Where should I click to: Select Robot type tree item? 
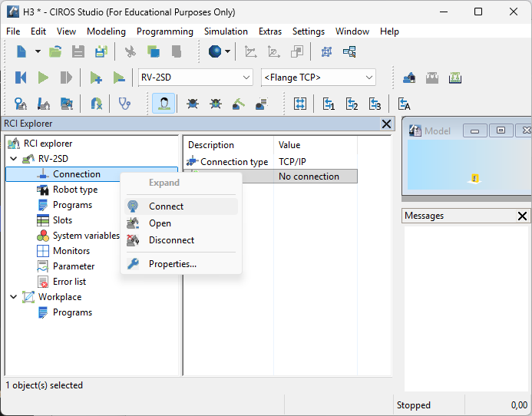pyautogui.click(x=75, y=190)
